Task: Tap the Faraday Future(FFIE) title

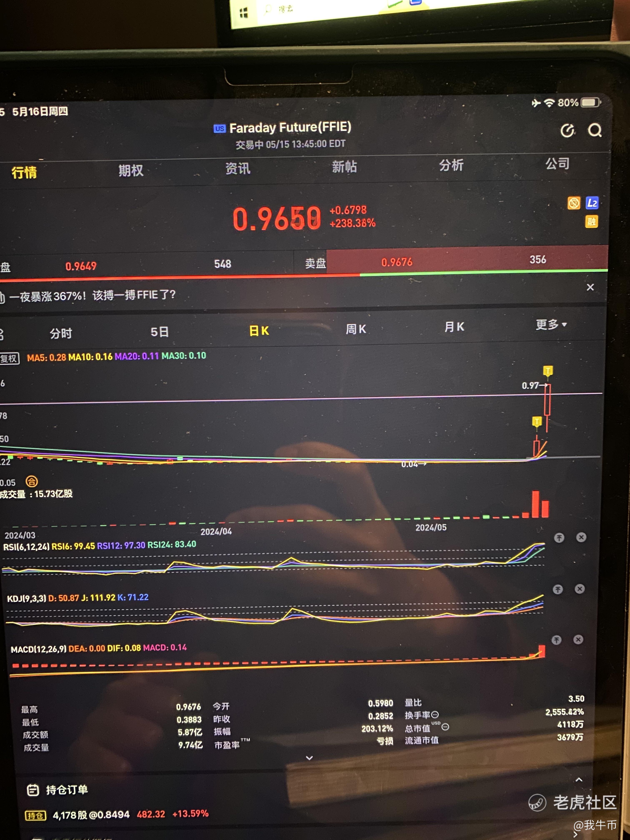Action: coord(290,127)
